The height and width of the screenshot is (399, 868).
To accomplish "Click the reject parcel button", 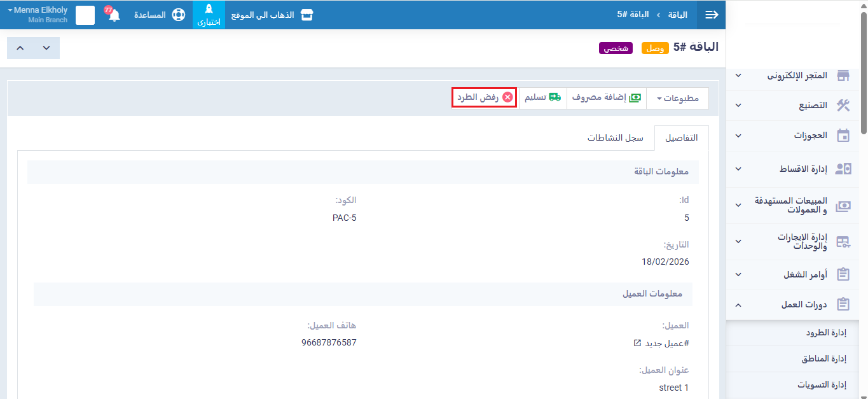I will click(484, 97).
